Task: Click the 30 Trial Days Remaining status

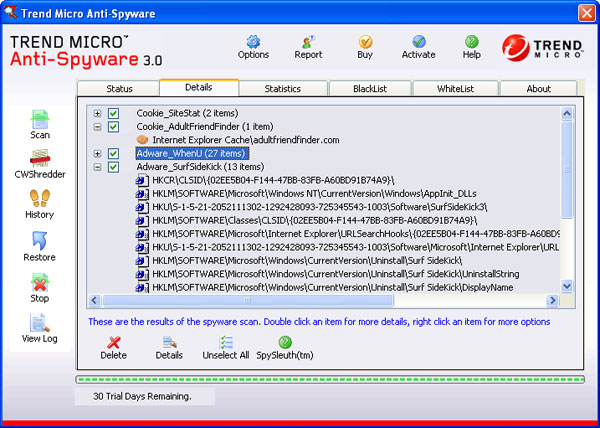Action: click(x=142, y=396)
